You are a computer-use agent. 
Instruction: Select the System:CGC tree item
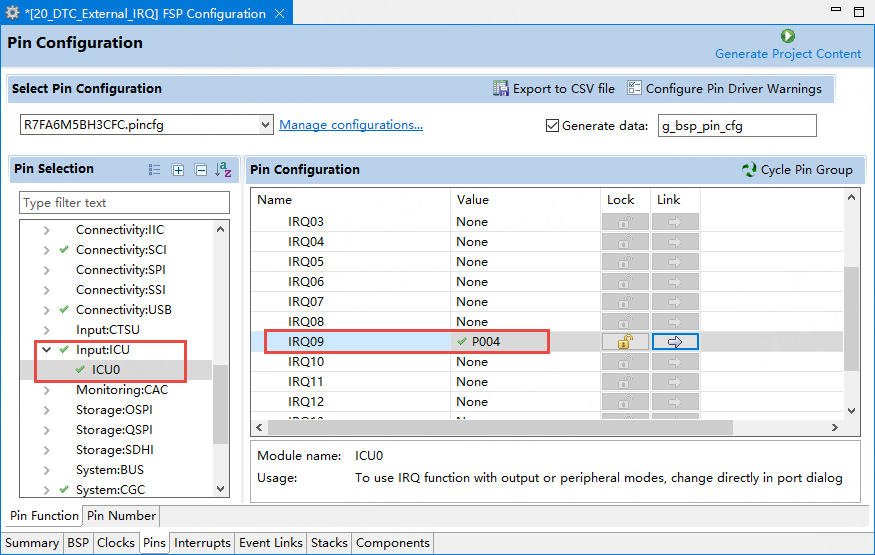point(112,490)
